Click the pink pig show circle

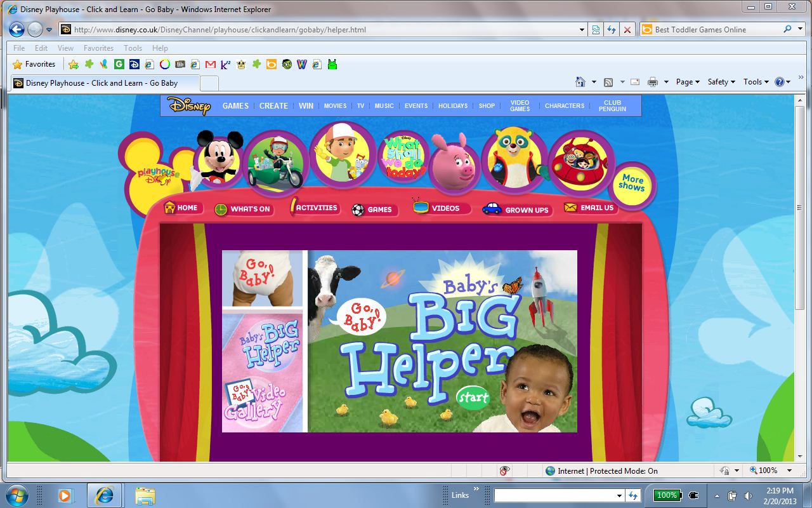454,164
